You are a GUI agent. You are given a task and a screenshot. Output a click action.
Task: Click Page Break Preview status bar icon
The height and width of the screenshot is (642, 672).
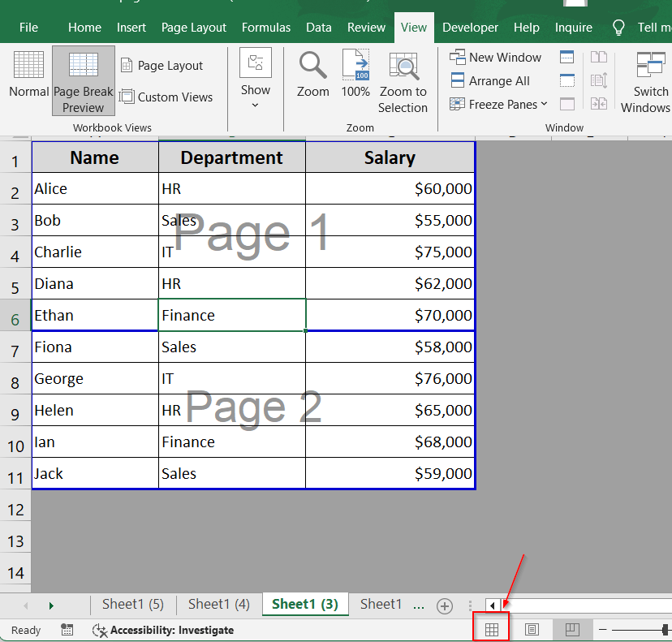point(572,630)
